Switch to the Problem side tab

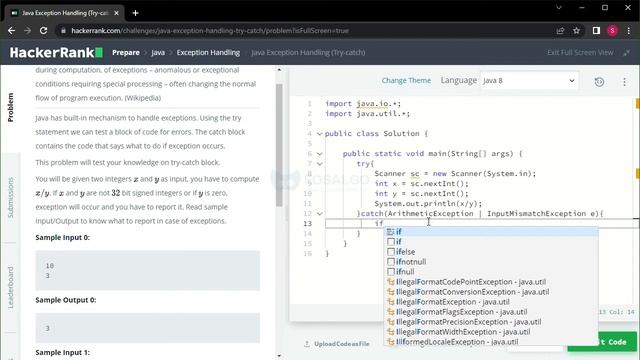click(x=11, y=108)
